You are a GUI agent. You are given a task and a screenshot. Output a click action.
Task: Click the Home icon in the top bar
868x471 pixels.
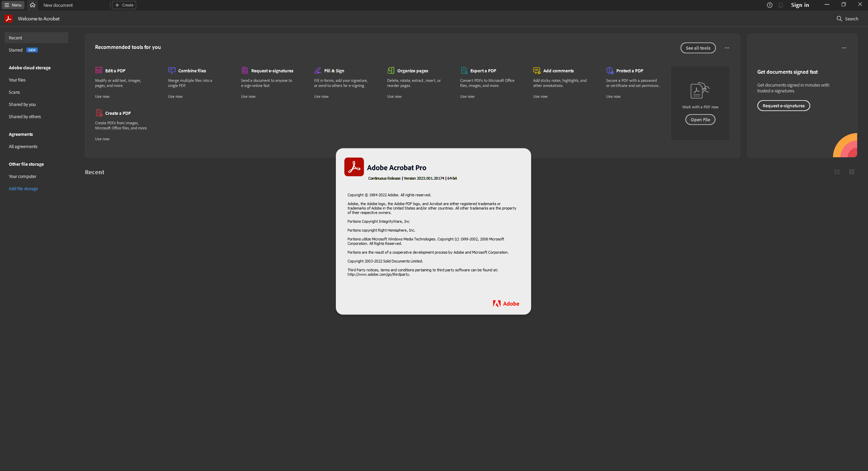tap(33, 5)
